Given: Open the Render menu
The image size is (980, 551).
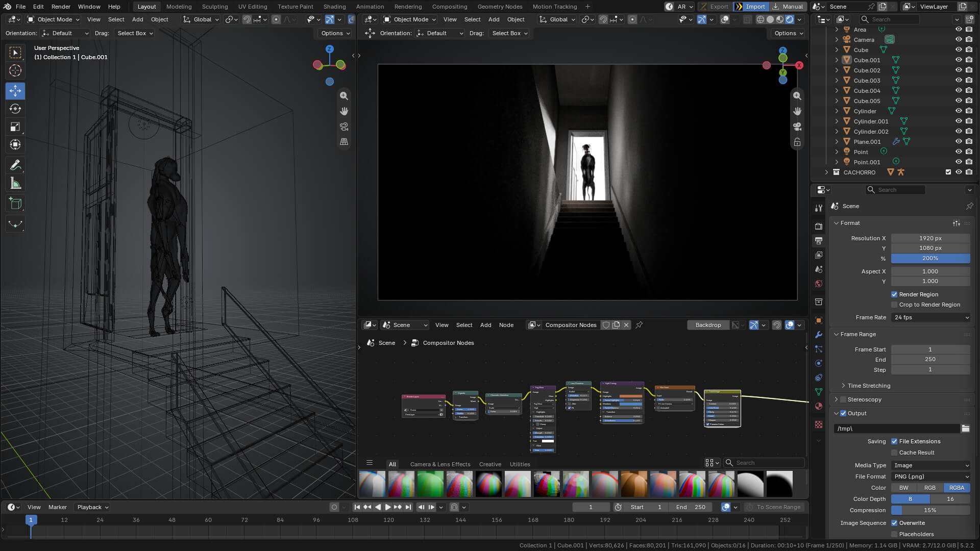Looking at the screenshot, I should click(61, 7).
